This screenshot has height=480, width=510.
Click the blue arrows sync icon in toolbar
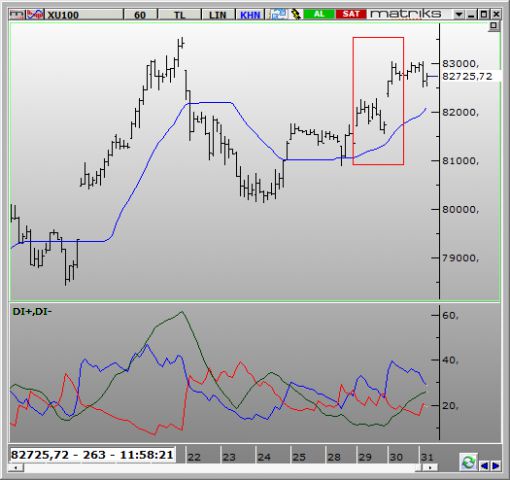[278, 14]
